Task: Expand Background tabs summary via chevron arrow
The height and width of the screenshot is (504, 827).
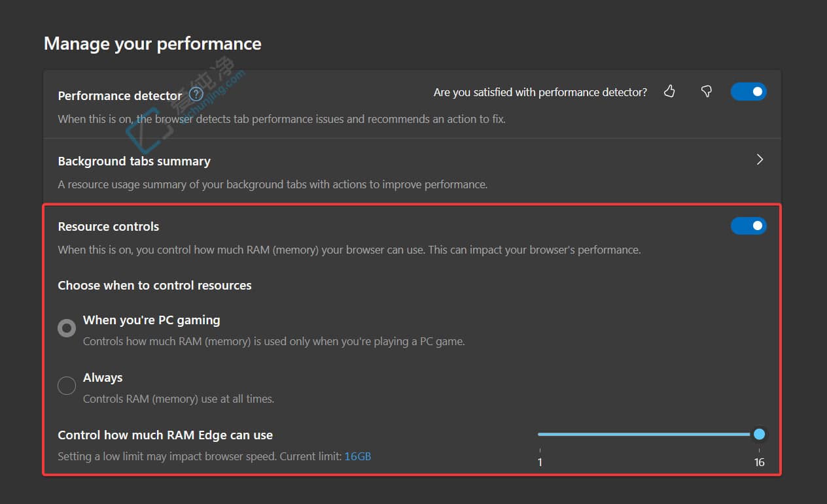Action: (760, 160)
